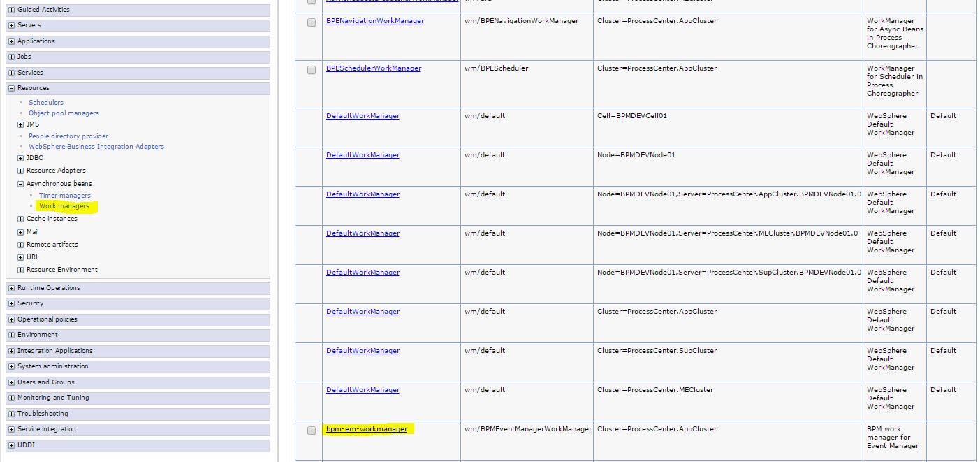The image size is (980, 462).
Task: Expand the UDDI navigation section
Action: click(x=11, y=445)
